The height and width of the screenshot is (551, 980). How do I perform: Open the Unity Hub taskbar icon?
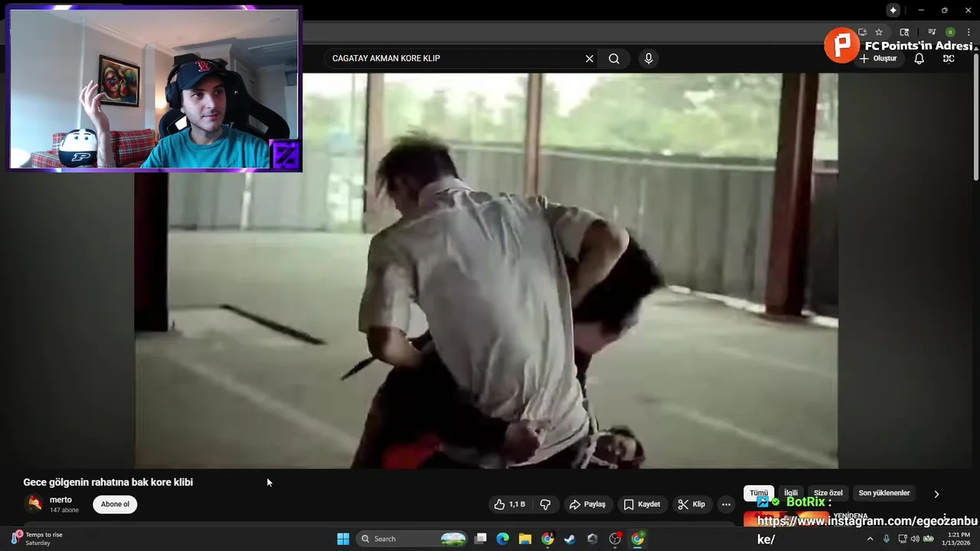pos(592,539)
